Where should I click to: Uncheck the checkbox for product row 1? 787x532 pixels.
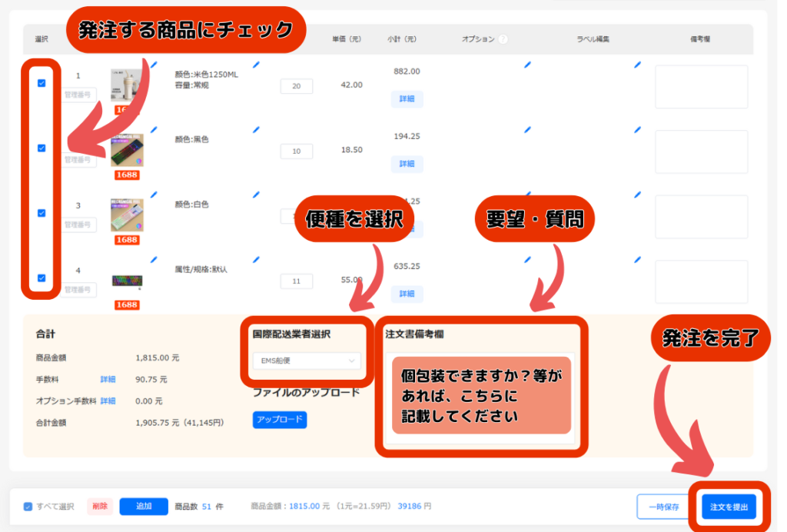(42, 83)
